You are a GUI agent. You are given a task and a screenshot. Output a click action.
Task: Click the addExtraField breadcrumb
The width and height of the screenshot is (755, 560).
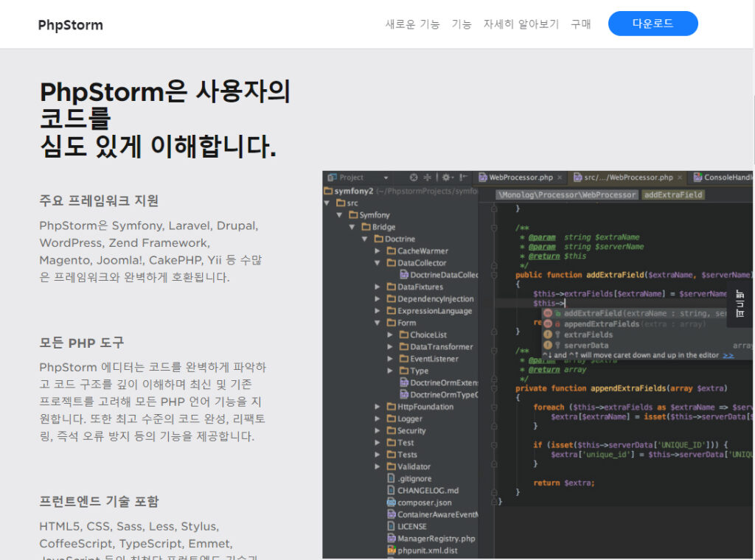pyautogui.click(x=672, y=195)
